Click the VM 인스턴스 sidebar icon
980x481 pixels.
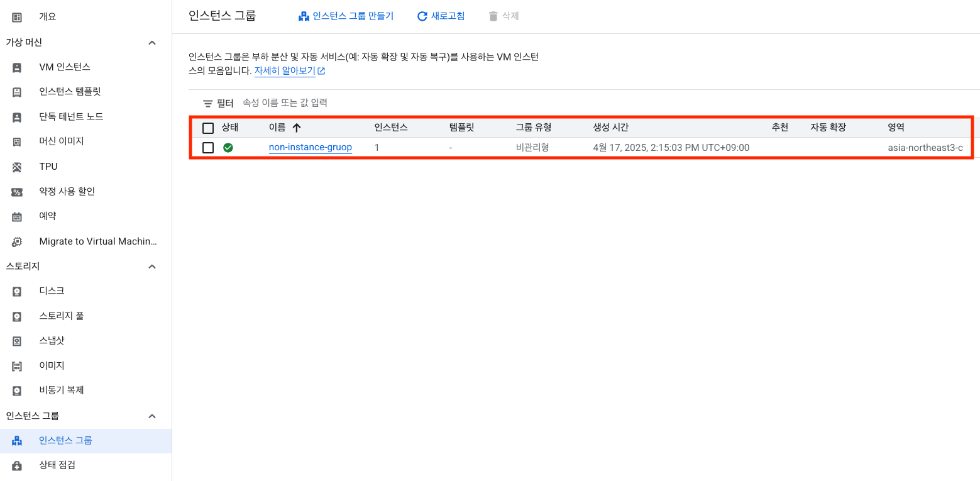pyautogui.click(x=17, y=67)
